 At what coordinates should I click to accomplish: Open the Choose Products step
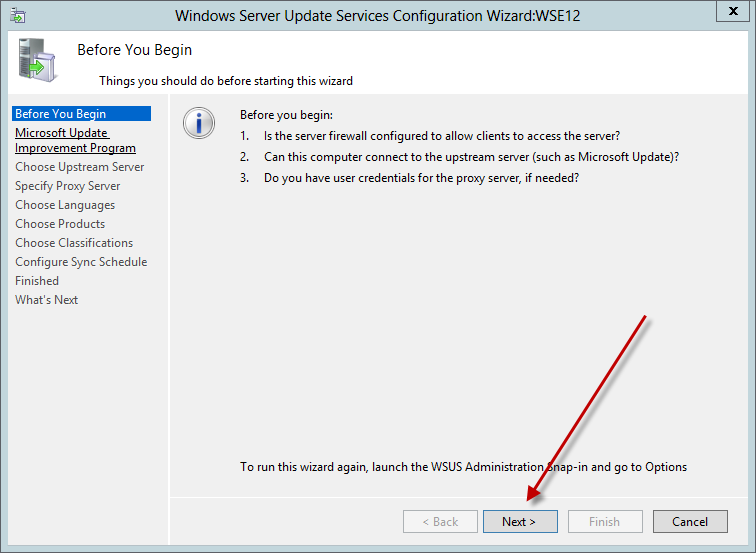click(x=60, y=224)
